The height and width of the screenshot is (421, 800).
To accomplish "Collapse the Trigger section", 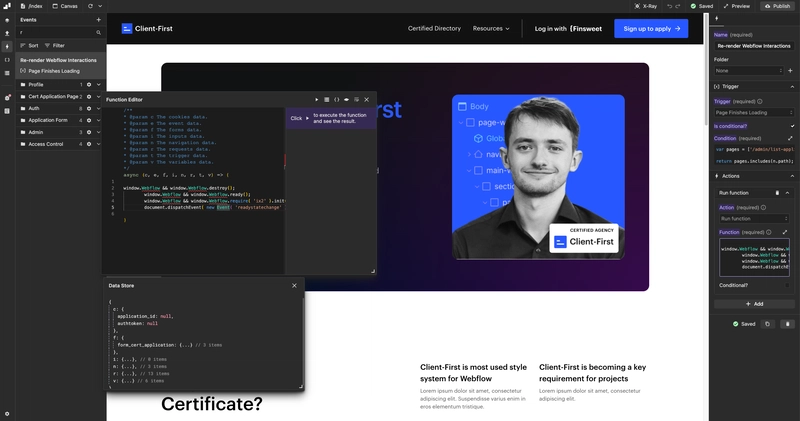I will [x=792, y=87].
